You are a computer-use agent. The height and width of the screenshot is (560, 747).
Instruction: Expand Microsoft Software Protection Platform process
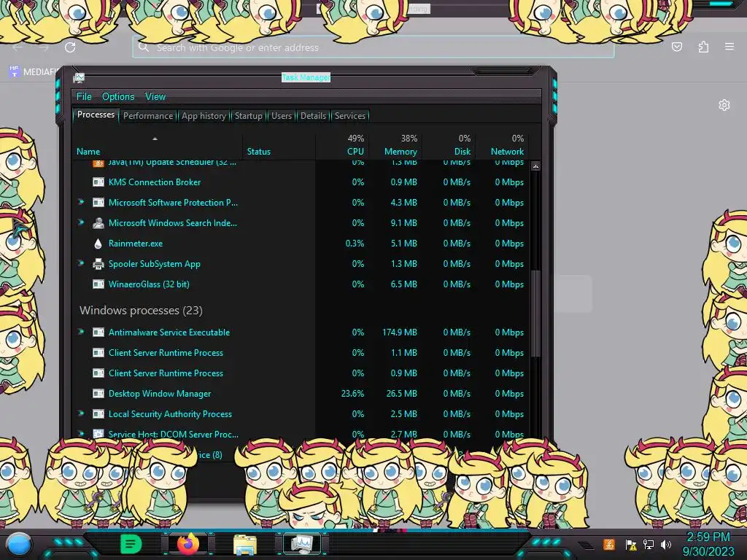81,202
